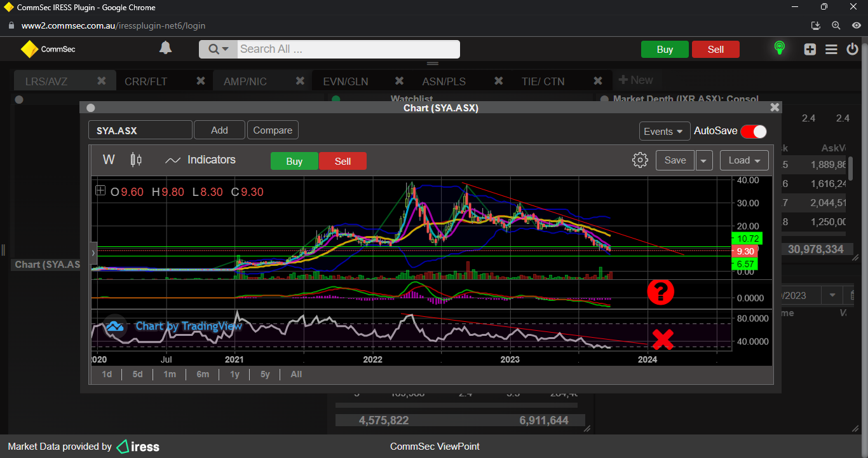Select the 5d time range
This screenshot has width=868, height=458.
[x=137, y=374]
